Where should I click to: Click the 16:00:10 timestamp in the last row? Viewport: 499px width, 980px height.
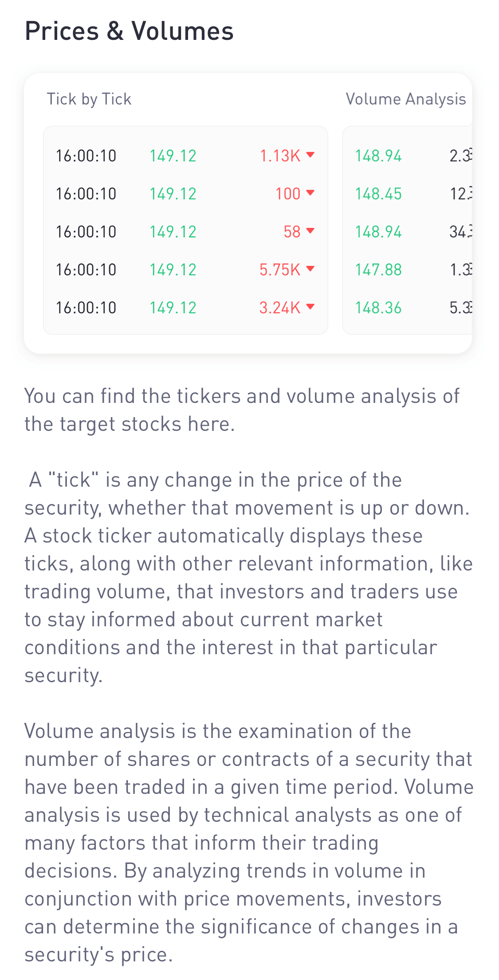coord(86,308)
